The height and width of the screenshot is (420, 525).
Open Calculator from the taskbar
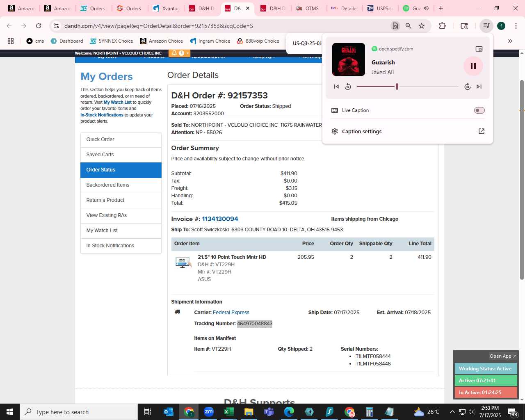369,412
